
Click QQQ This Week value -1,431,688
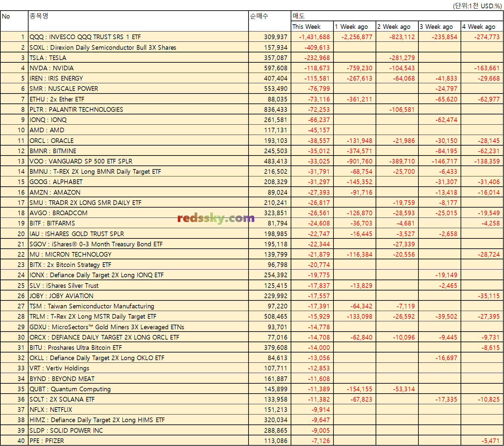tap(312, 37)
